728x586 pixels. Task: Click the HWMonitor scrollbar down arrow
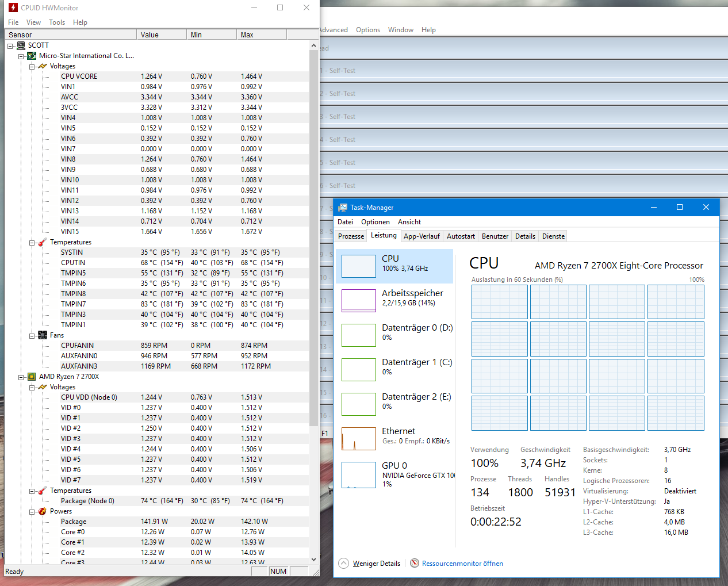(x=313, y=559)
